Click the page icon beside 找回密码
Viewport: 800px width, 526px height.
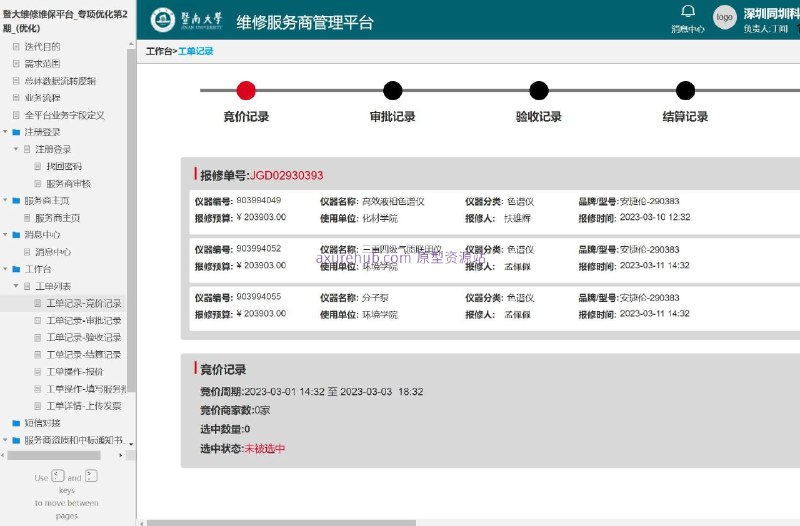(37, 166)
